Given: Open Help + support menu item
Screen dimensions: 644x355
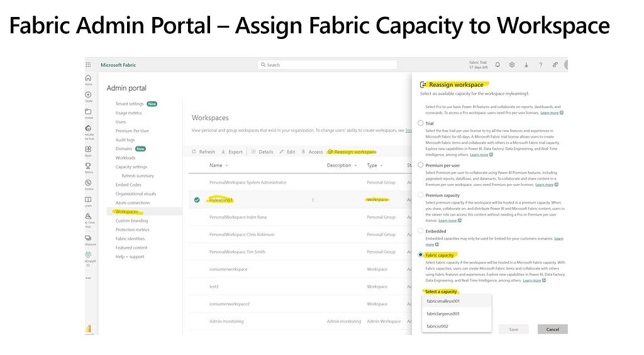Looking at the screenshot, I should (x=130, y=257).
